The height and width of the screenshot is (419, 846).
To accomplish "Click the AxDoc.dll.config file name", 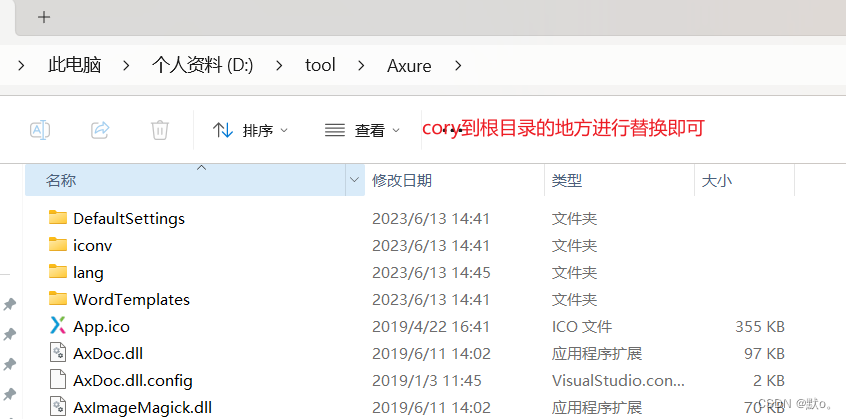I will pyautogui.click(x=133, y=380).
